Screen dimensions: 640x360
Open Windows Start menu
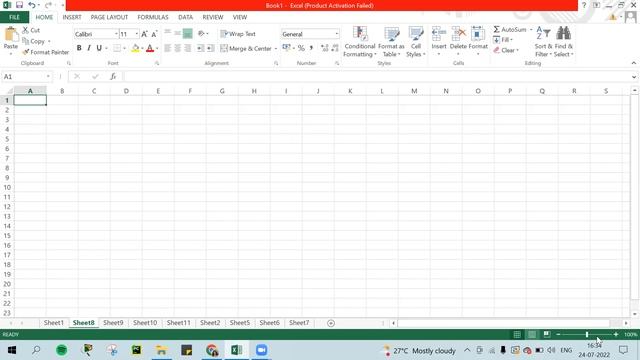point(12,350)
